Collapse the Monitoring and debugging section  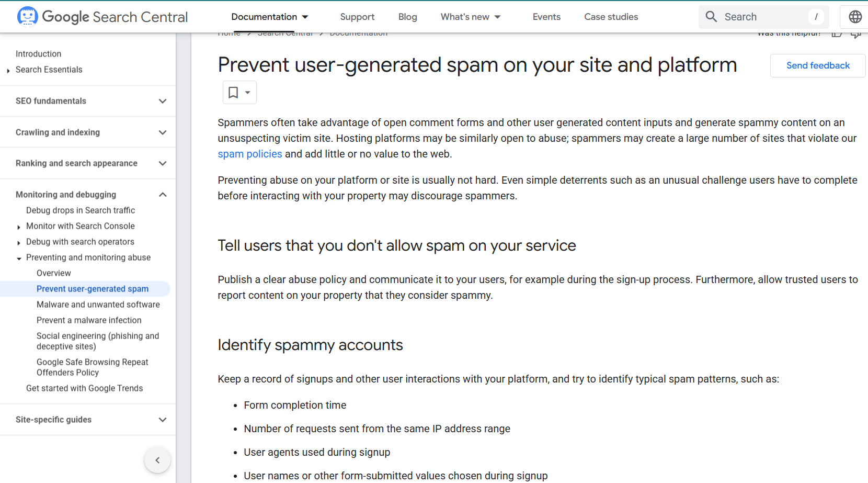click(x=163, y=195)
